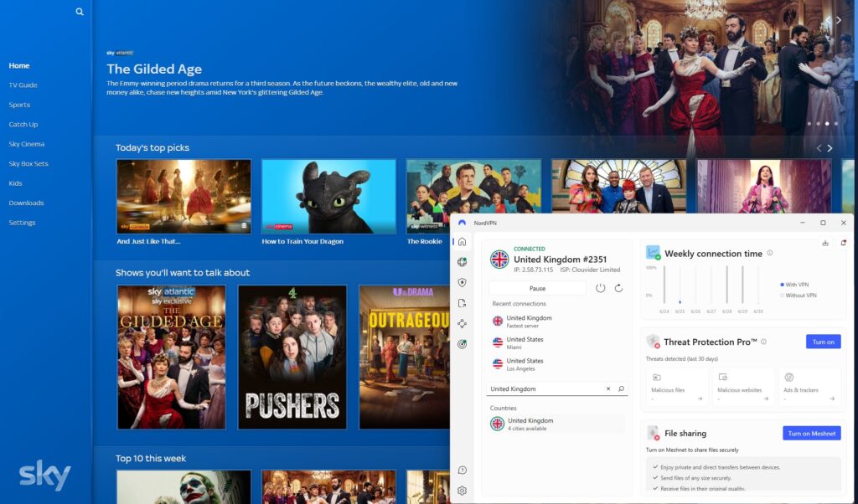Screen dimensions: 858x504
Task: Open the Pushers poster
Action: click(x=292, y=357)
